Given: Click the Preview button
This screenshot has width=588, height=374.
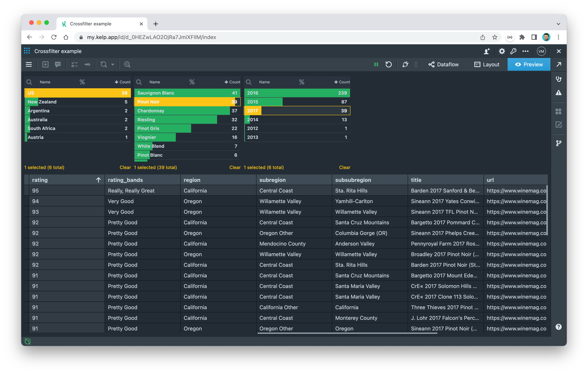Looking at the screenshot, I should pyautogui.click(x=529, y=64).
